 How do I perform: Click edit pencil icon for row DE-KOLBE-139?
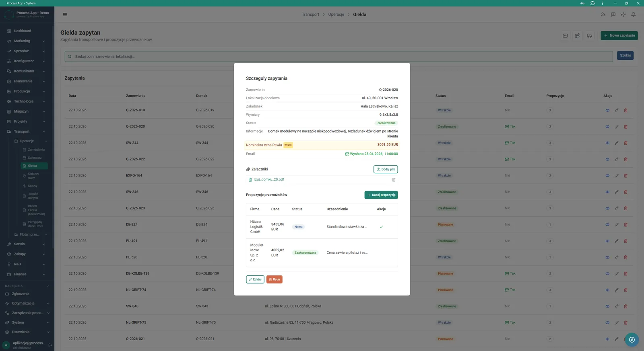616,273
